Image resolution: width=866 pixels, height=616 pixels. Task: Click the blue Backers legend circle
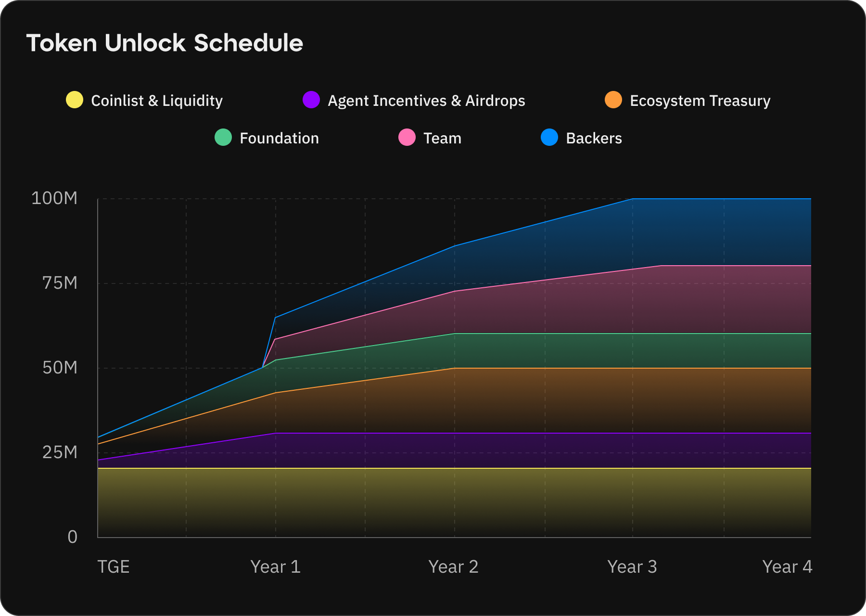[549, 138]
